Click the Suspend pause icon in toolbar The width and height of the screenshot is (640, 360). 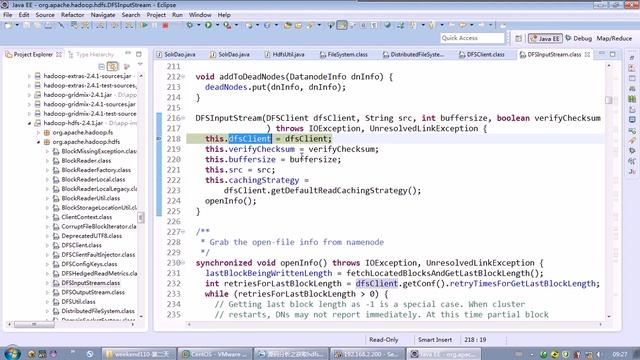tap(155, 25)
